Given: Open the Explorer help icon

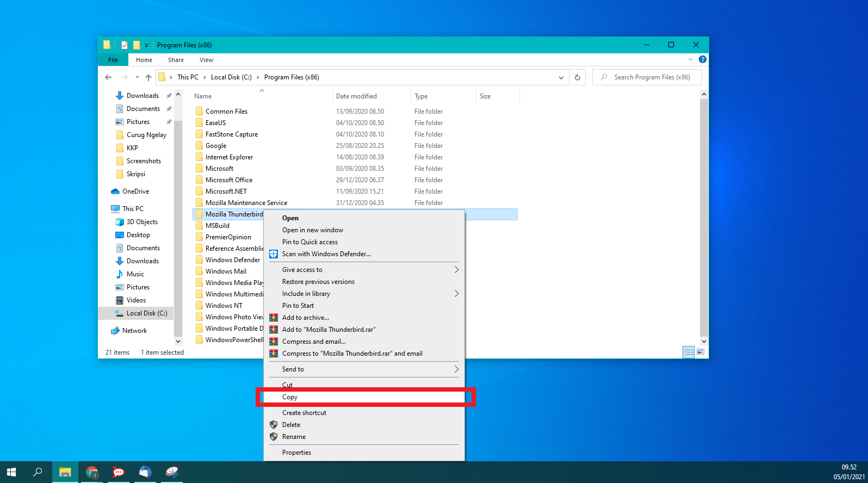Looking at the screenshot, I should tap(703, 59).
